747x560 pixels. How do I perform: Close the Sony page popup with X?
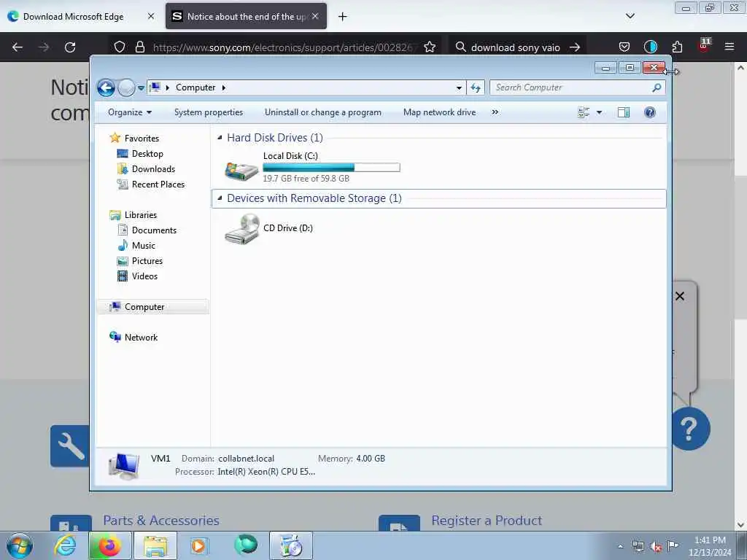(680, 296)
